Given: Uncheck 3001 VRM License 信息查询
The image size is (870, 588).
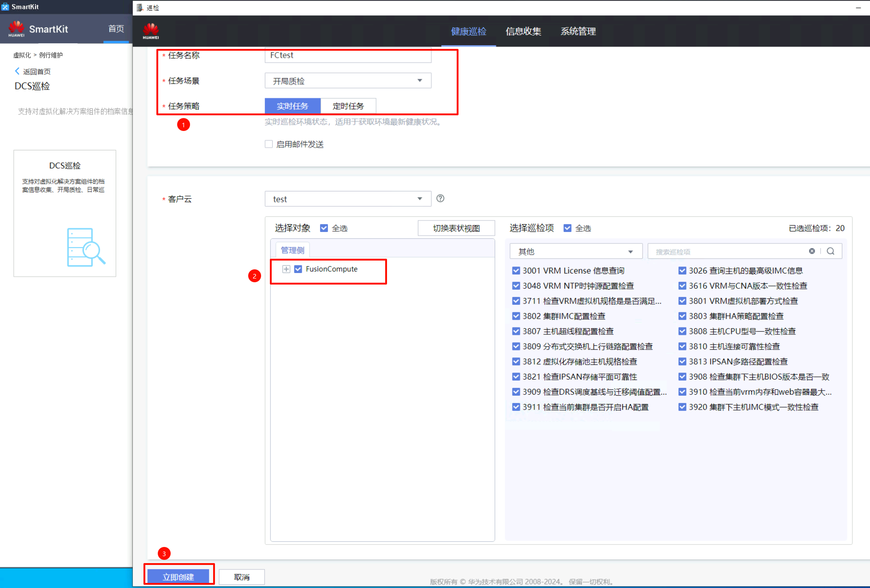Looking at the screenshot, I should point(516,271).
